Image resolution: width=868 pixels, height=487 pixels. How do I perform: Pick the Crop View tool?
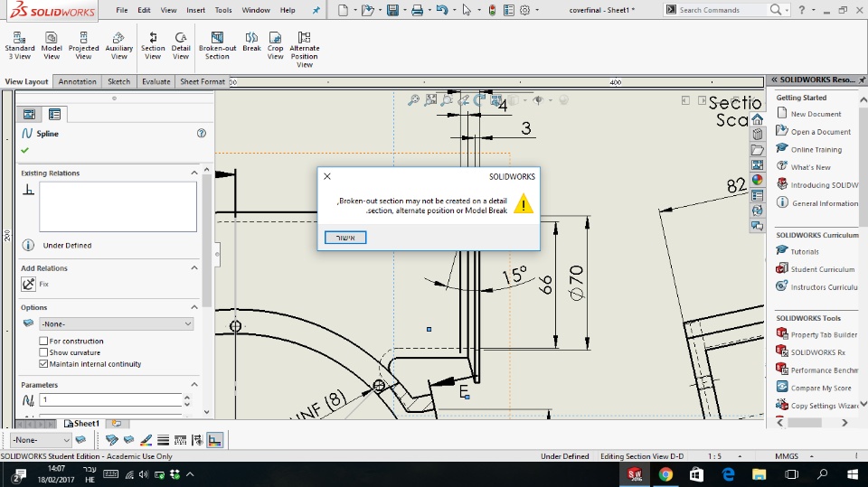pyautogui.click(x=275, y=45)
